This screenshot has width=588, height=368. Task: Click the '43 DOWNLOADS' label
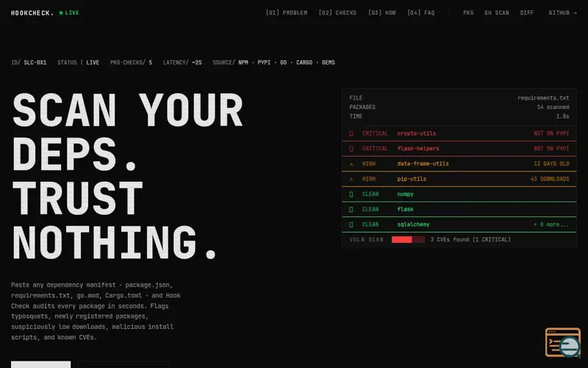point(550,179)
